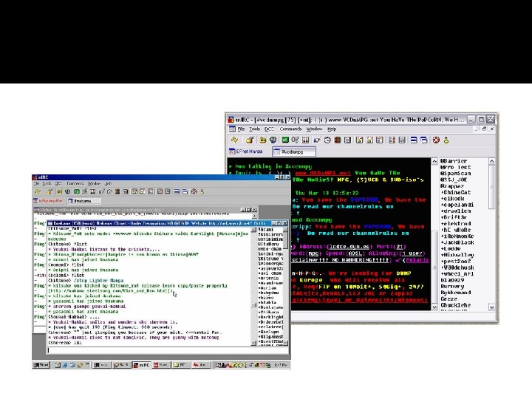Select nick @SpamScan in the nick list
The height and width of the screenshot is (399, 532).
(455, 174)
